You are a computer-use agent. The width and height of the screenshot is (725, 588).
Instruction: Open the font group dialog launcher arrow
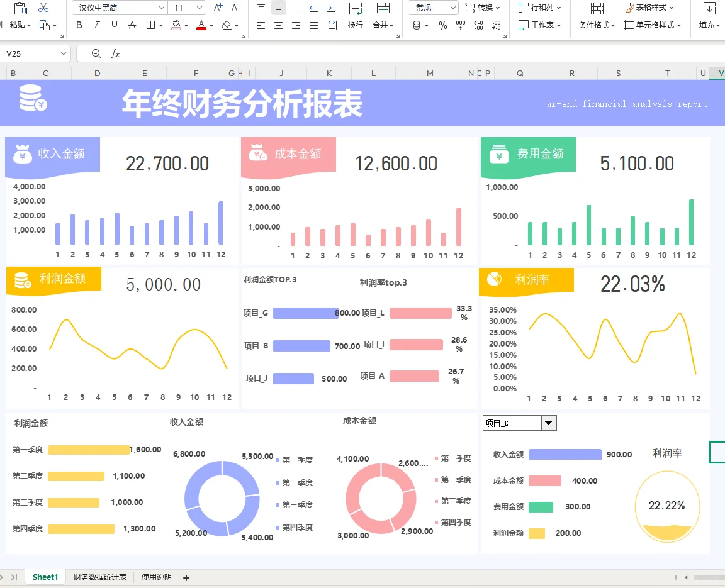243,36
